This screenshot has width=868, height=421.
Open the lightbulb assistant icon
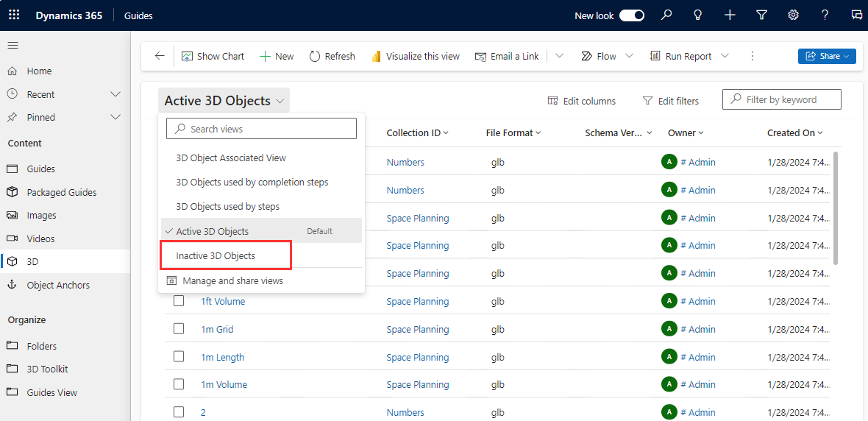coord(698,15)
